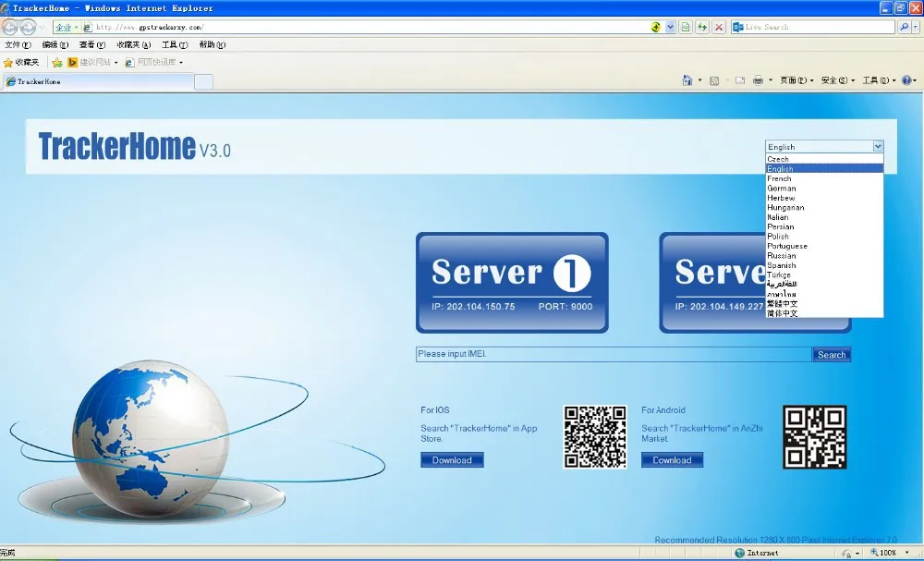Click the Server 1 button
The height and width of the screenshot is (561, 924).
pos(512,282)
